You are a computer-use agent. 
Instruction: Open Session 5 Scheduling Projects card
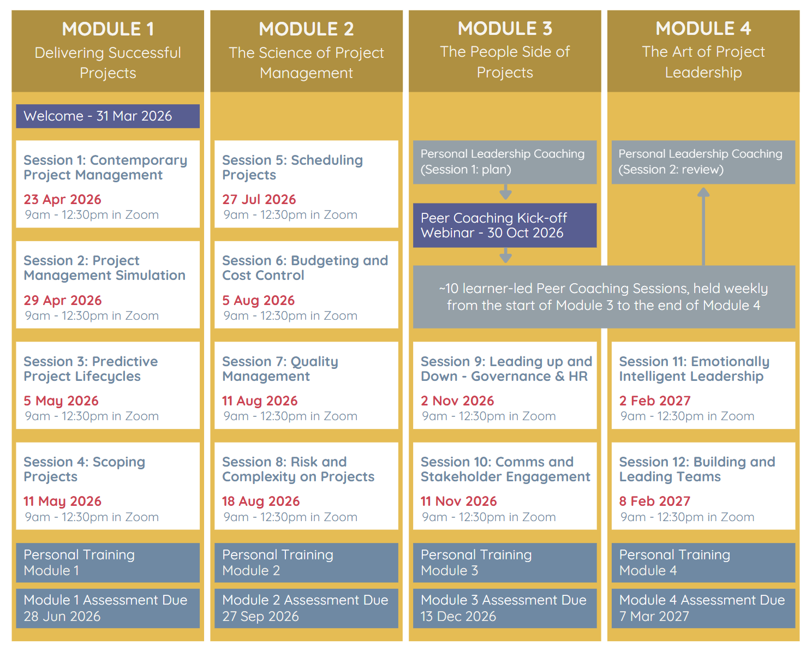point(306,184)
